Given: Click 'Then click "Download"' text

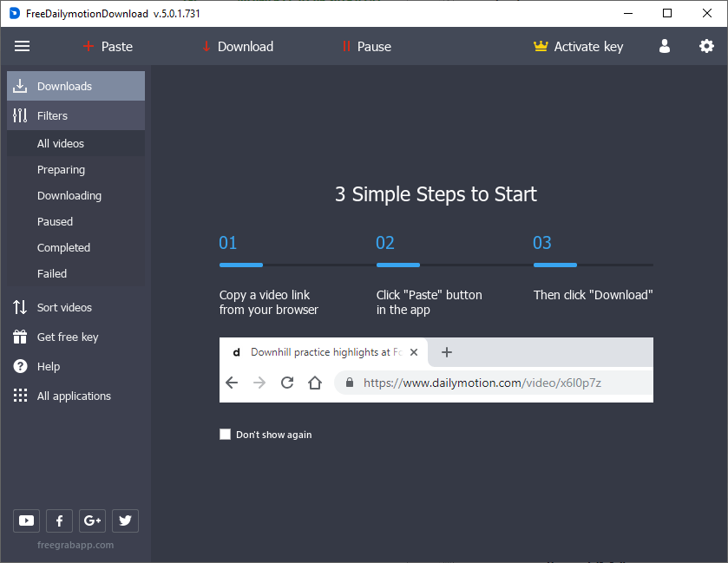Looking at the screenshot, I should (593, 295).
